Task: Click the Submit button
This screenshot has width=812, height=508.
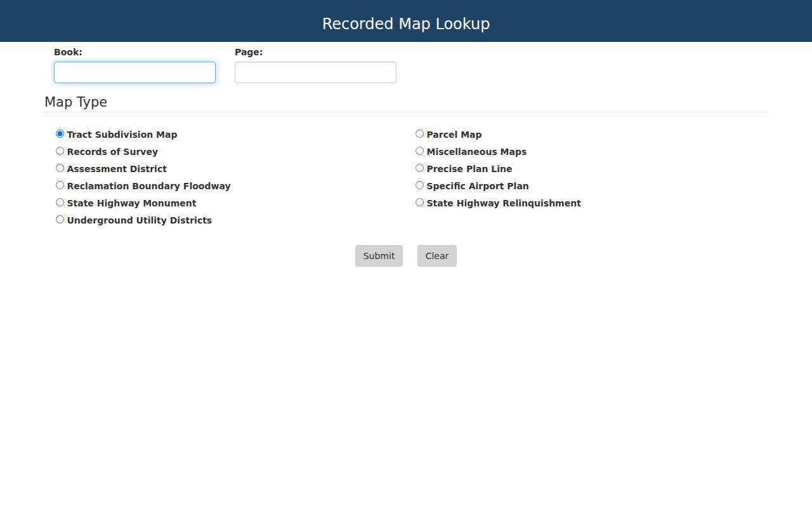Action: click(379, 256)
